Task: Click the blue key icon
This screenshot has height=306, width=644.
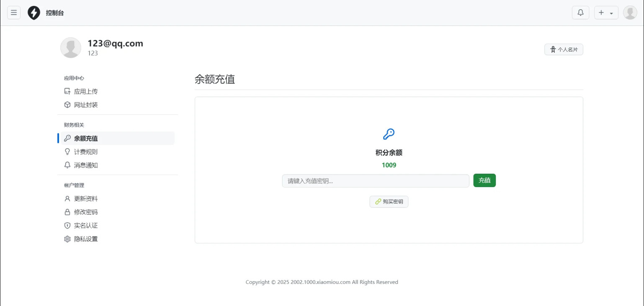Action: click(x=389, y=134)
